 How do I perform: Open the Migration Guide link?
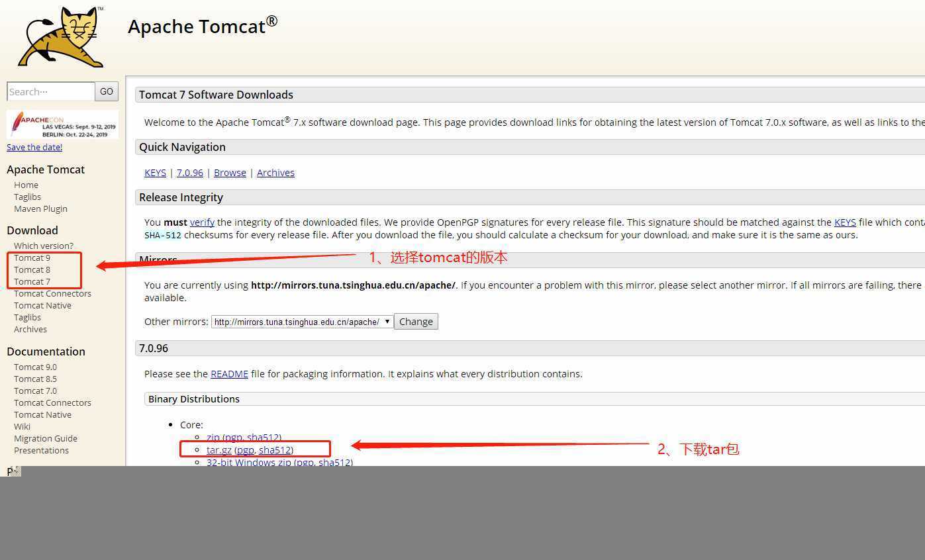coord(46,438)
